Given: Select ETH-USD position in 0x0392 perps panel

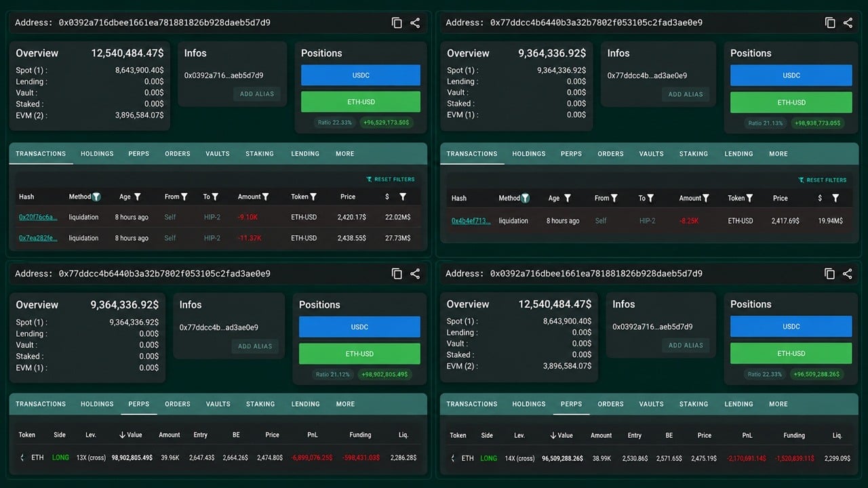Looking at the screenshot, I should coord(791,353).
